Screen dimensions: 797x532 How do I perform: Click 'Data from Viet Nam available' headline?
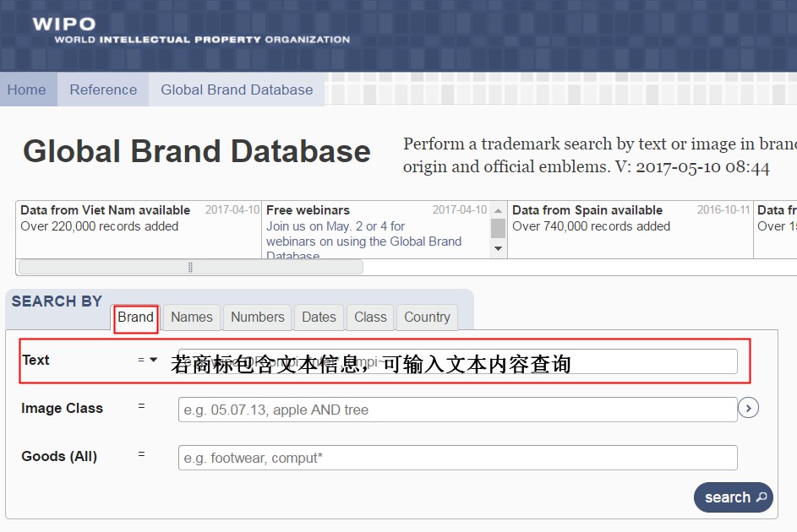(105, 210)
